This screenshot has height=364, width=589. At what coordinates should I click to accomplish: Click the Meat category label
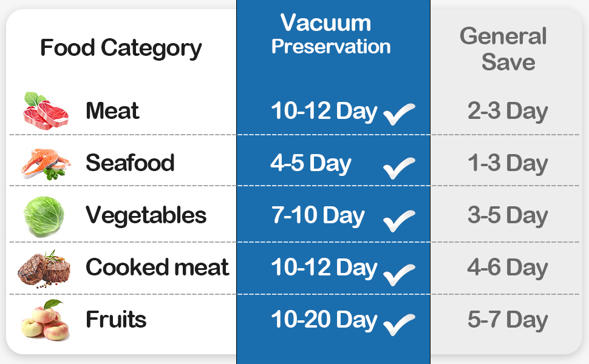click(x=112, y=111)
